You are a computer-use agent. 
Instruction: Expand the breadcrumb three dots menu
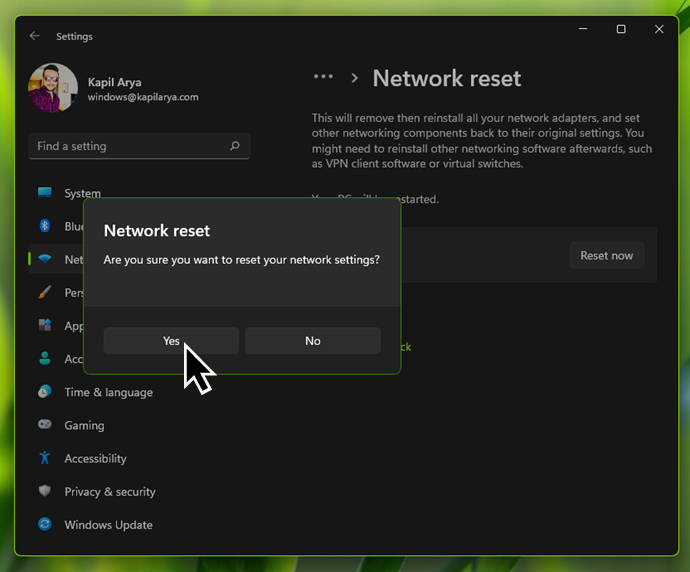click(323, 77)
